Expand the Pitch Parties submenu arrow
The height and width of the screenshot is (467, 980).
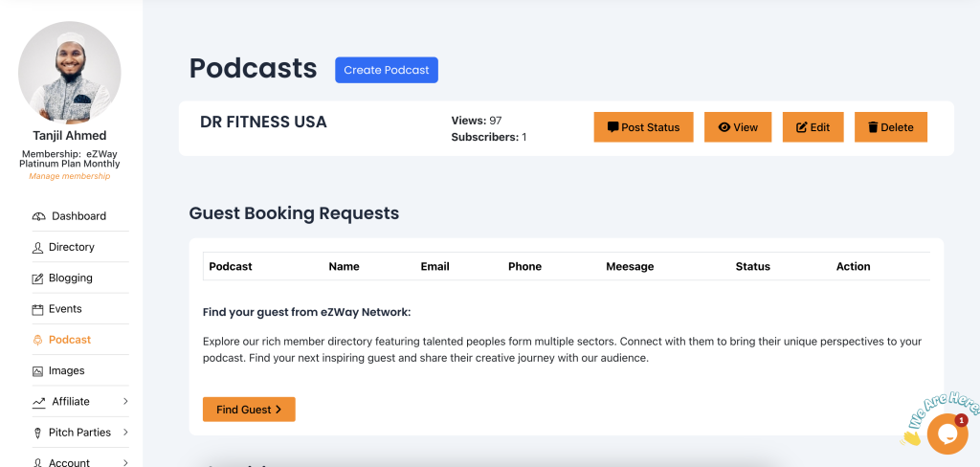tap(125, 433)
